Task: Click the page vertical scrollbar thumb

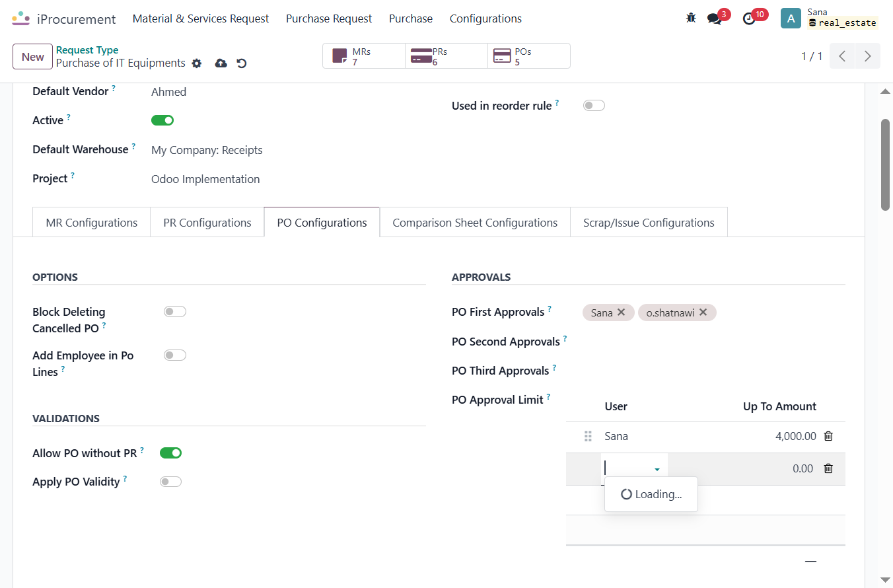Action: pos(885,165)
